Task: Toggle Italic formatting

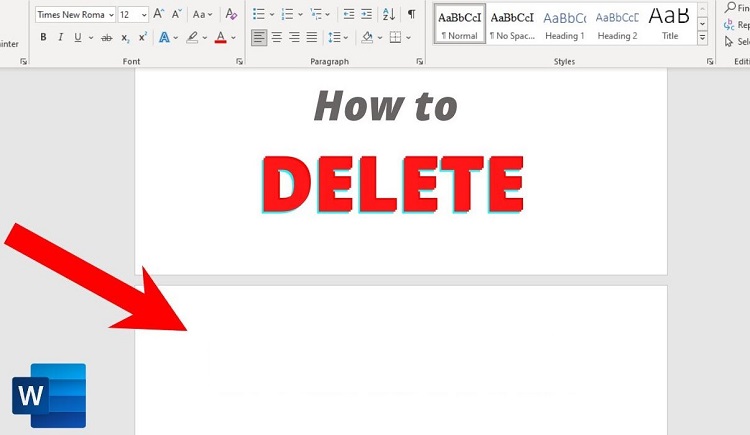Action: [60, 37]
